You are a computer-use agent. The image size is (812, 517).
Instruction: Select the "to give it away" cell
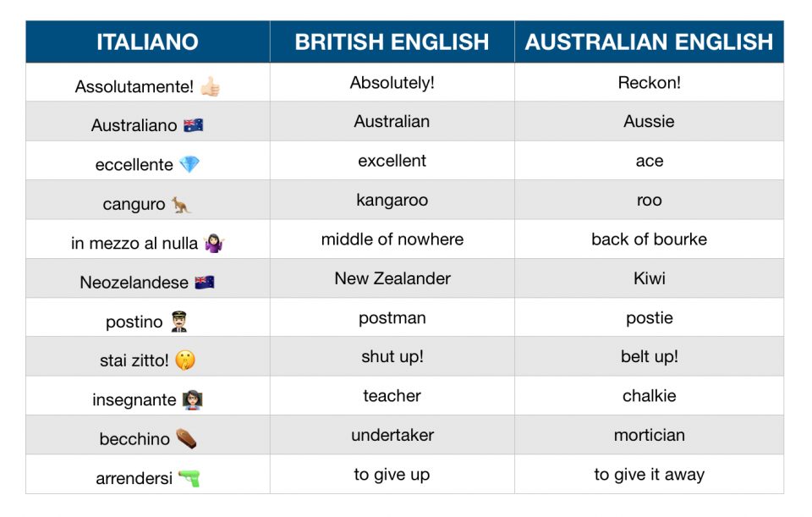[649, 475]
